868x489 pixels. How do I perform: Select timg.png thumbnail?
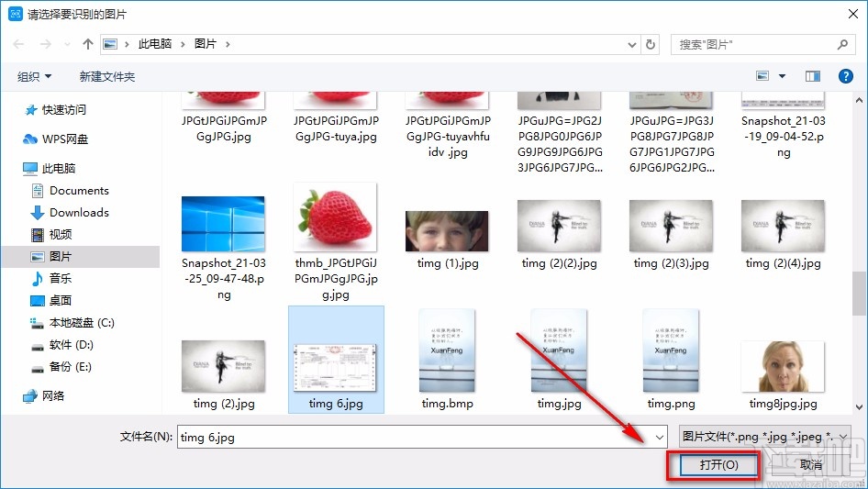pyautogui.click(x=671, y=350)
